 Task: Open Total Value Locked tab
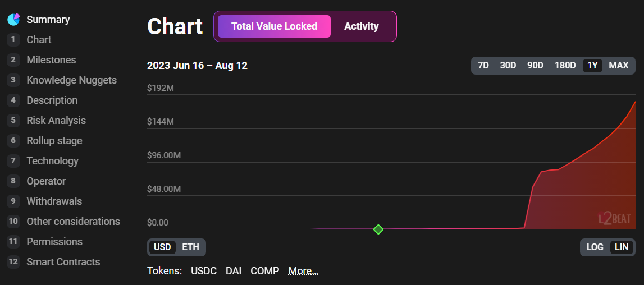[x=274, y=26]
